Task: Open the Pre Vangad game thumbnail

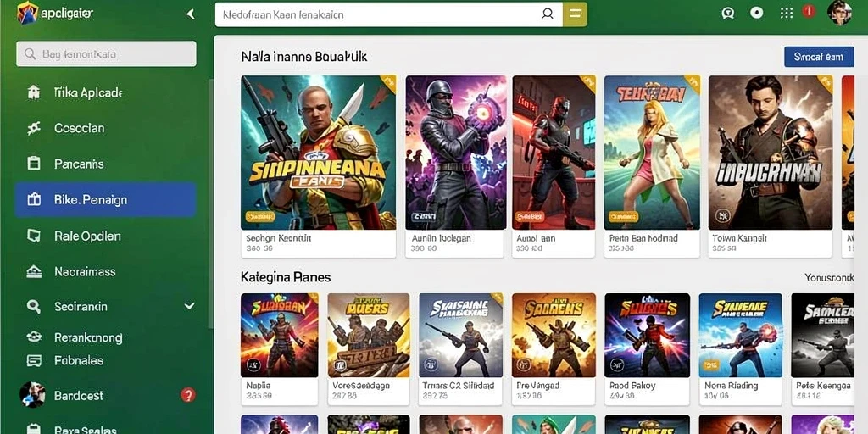Action: [554, 336]
